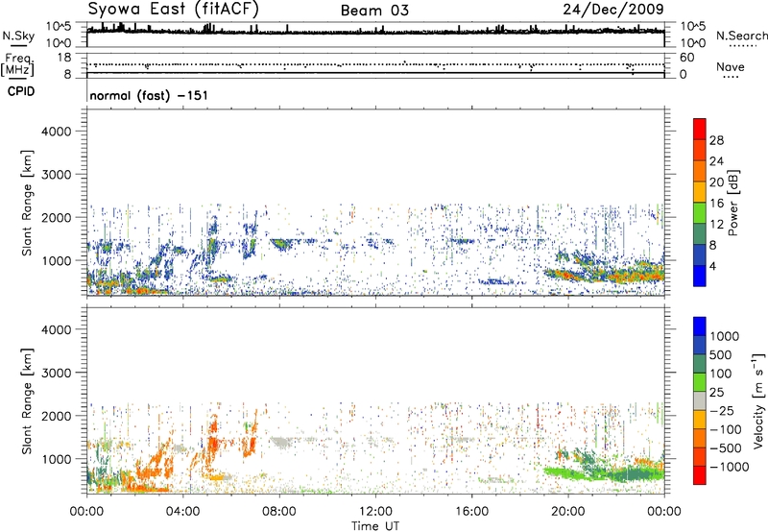Select the 3000 km tick in power panel
768x532 pixels.
coord(57,175)
